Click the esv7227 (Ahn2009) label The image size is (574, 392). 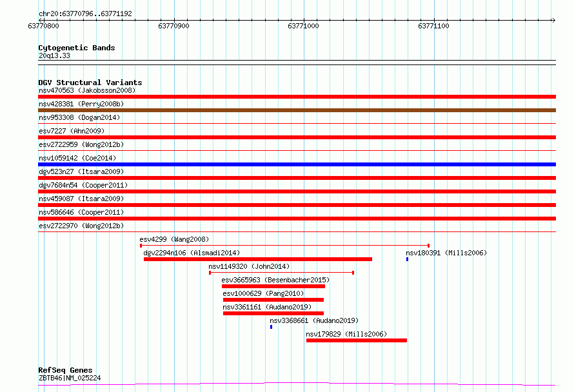click(72, 131)
